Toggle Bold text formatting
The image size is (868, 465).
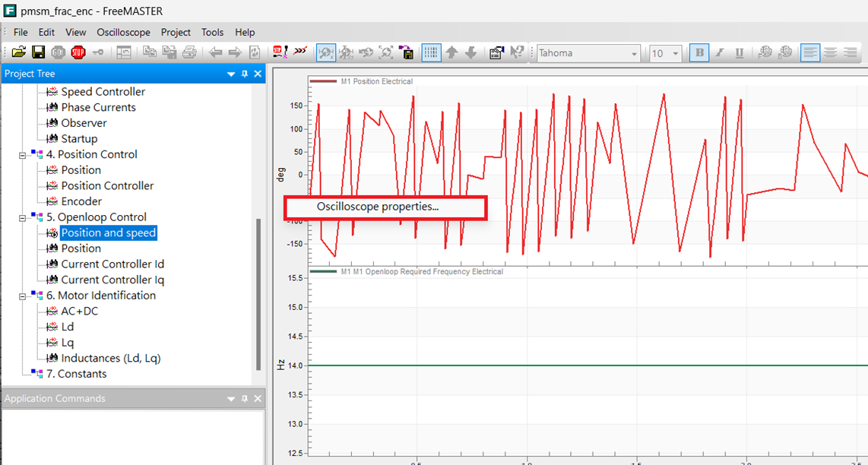pyautogui.click(x=699, y=52)
